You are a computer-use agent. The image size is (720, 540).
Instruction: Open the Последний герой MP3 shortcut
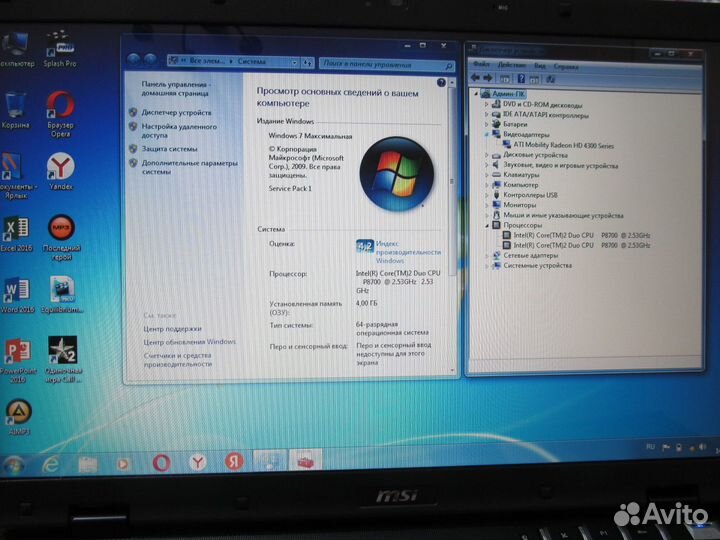61,237
